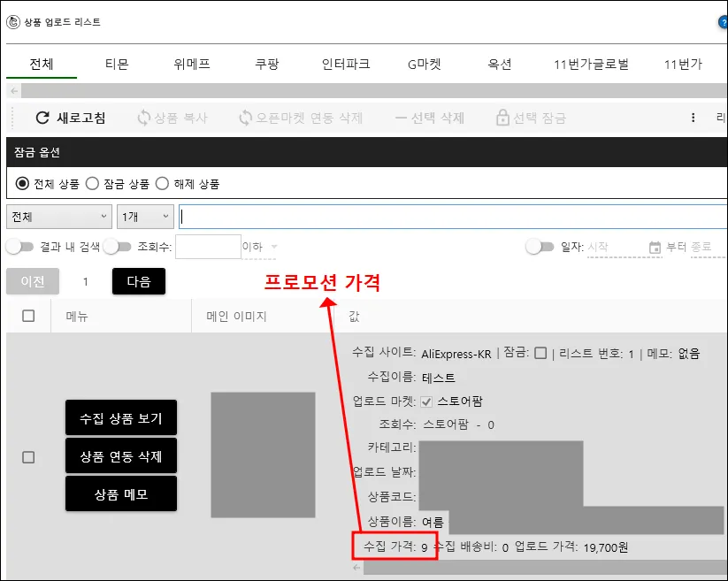This screenshot has width=728, height=581.
Task: Switch to the 위메프 tab
Action: click(x=192, y=64)
